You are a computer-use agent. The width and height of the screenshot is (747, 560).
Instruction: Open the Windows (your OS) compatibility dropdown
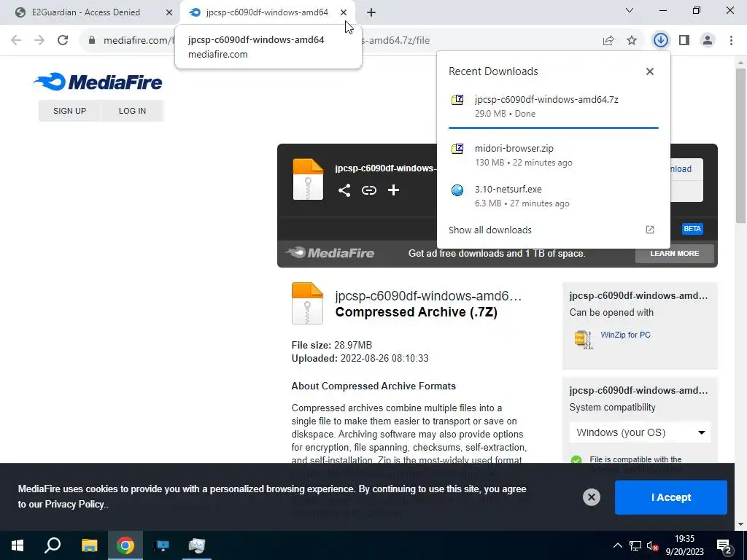point(640,432)
